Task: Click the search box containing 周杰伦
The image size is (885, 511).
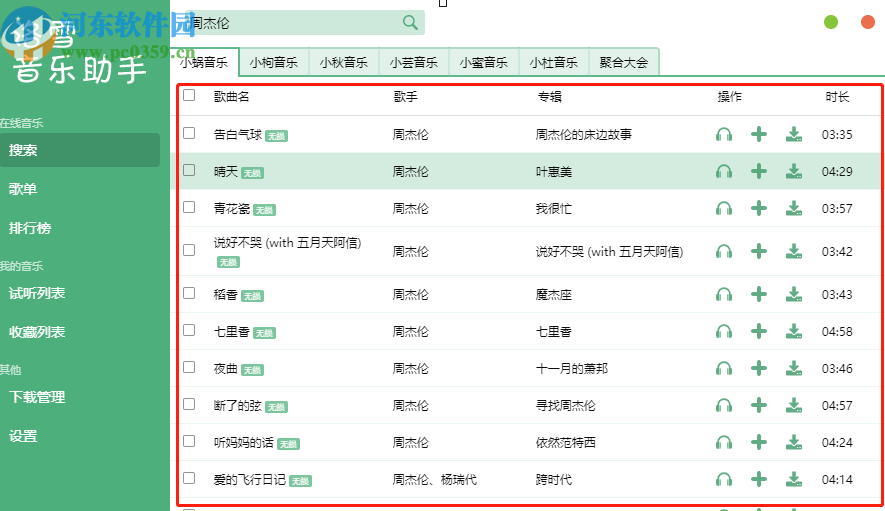Action: 290,23
